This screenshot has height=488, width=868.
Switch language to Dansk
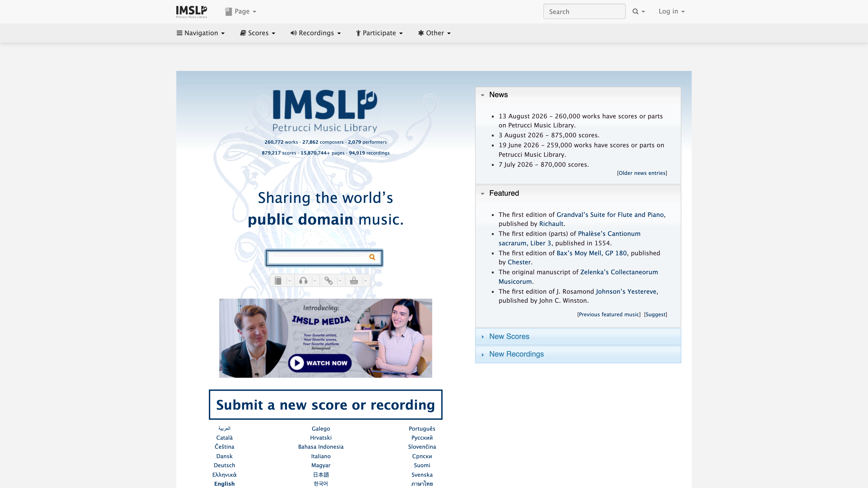[x=224, y=456]
